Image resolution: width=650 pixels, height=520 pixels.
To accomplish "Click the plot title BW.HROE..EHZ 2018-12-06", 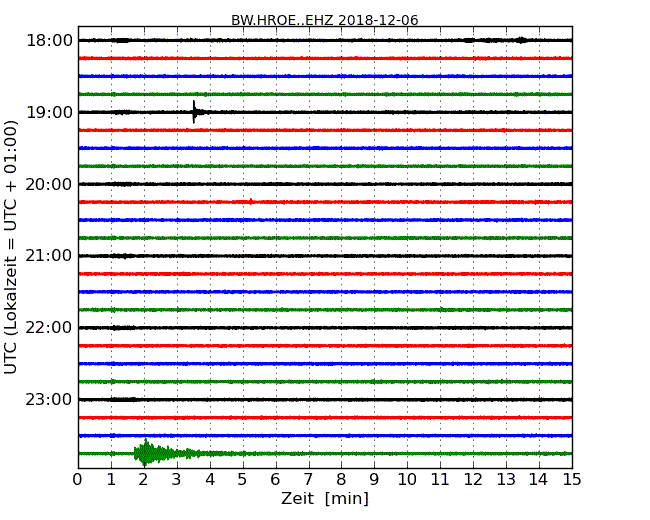I will pos(325,20).
